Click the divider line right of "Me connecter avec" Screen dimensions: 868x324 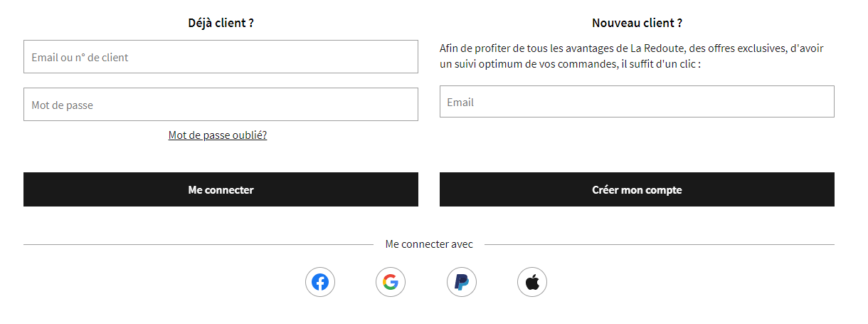659,244
